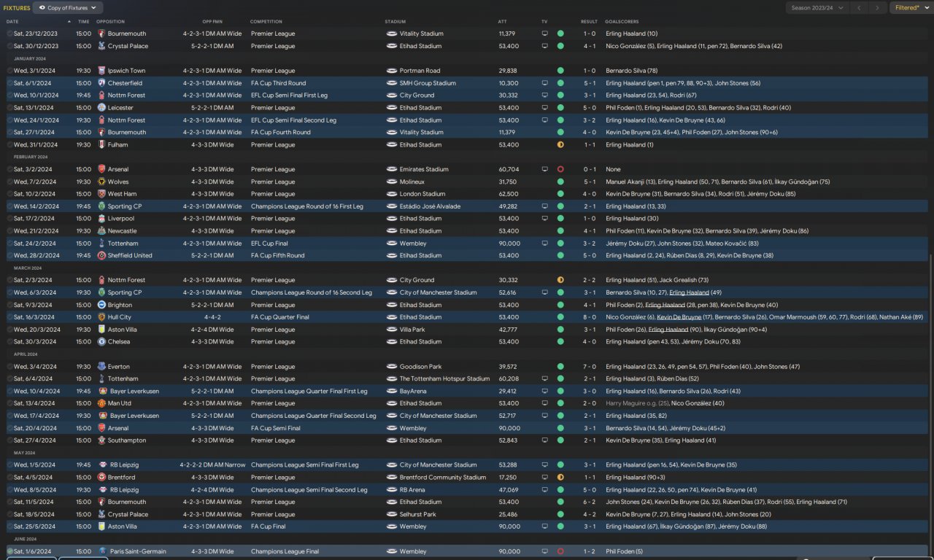
Task: Open the Brentford team name link
Action: (121, 478)
